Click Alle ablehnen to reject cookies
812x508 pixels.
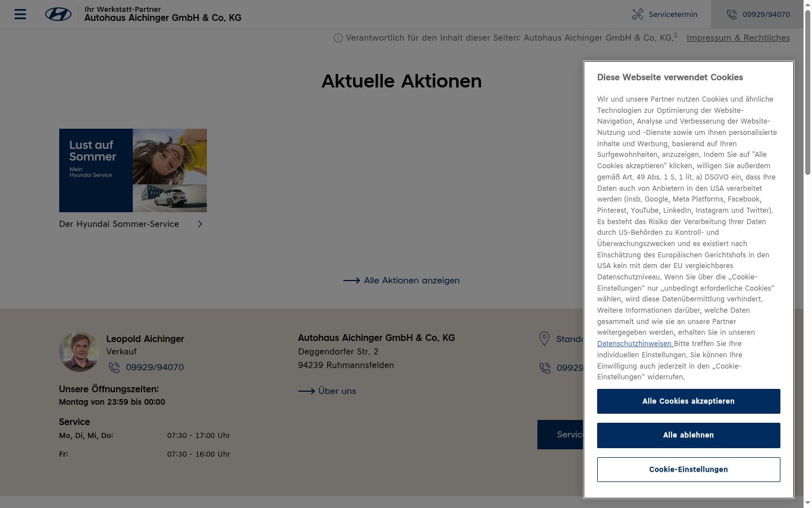689,435
